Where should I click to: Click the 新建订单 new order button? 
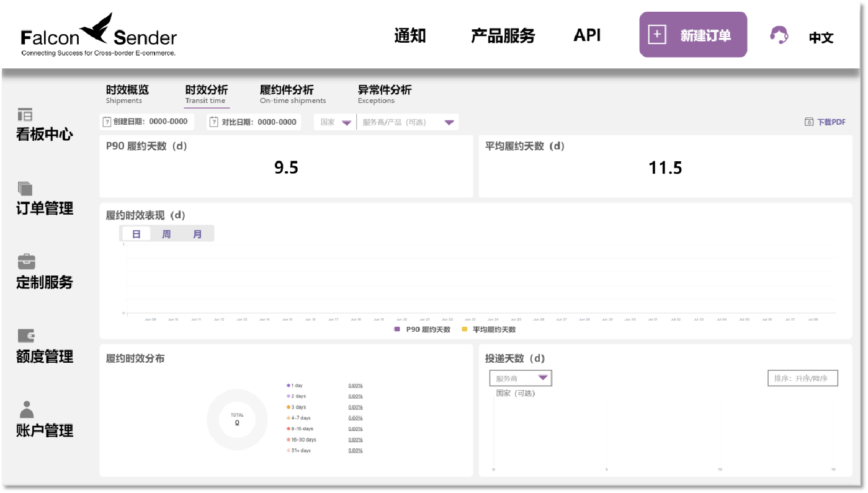coord(692,35)
